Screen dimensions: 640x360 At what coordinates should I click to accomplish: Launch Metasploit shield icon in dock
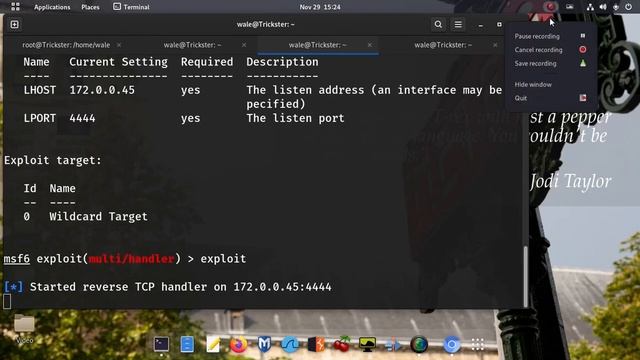click(264, 344)
